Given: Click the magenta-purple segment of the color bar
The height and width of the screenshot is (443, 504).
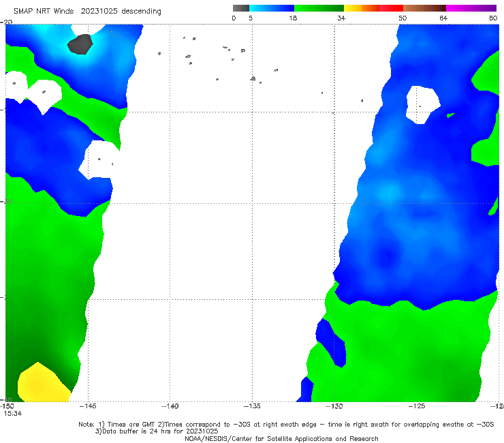Looking at the screenshot, I should click(471, 8).
